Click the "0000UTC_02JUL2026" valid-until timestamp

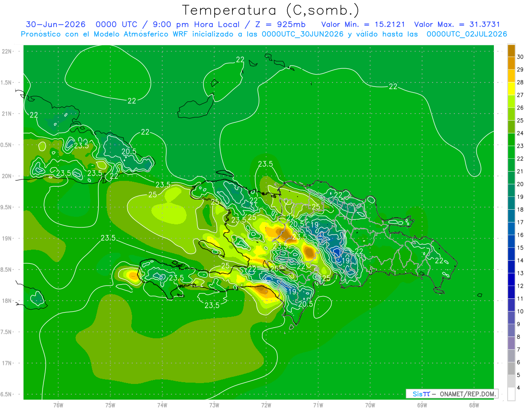[x=467, y=34]
